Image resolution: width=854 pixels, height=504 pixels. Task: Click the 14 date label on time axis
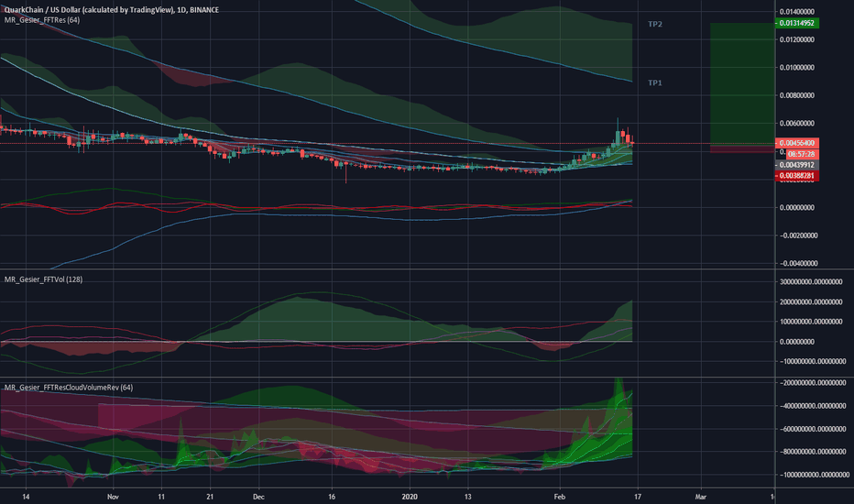tap(26, 497)
